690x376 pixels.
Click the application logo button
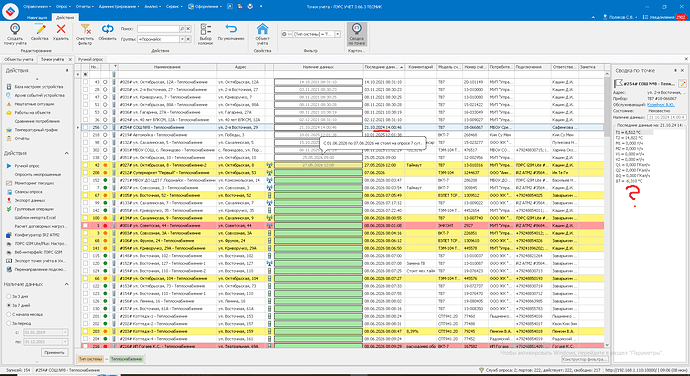point(10,11)
